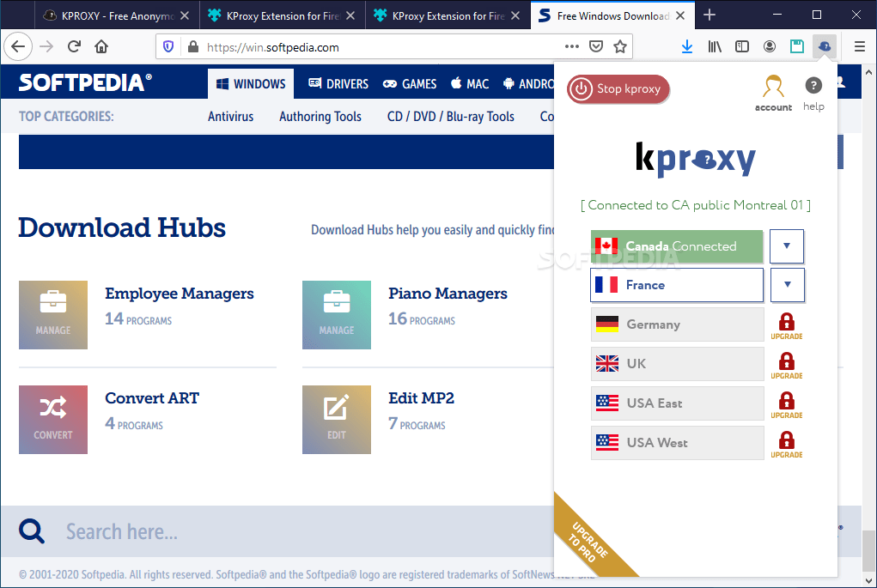Viewport: 877px width, 588px height.
Task: Select the France server
Action: click(x=677, y=285)
